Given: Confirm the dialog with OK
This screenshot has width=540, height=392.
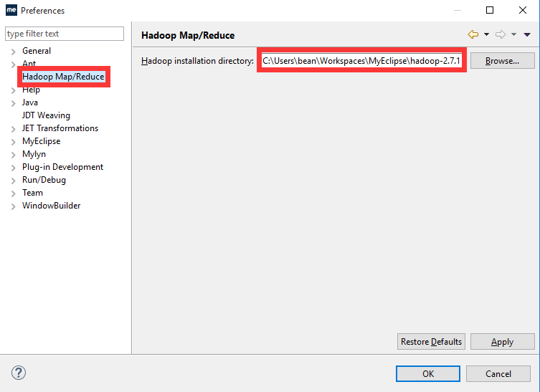Looking at the screenshot, I should click(x=427, y=373).
